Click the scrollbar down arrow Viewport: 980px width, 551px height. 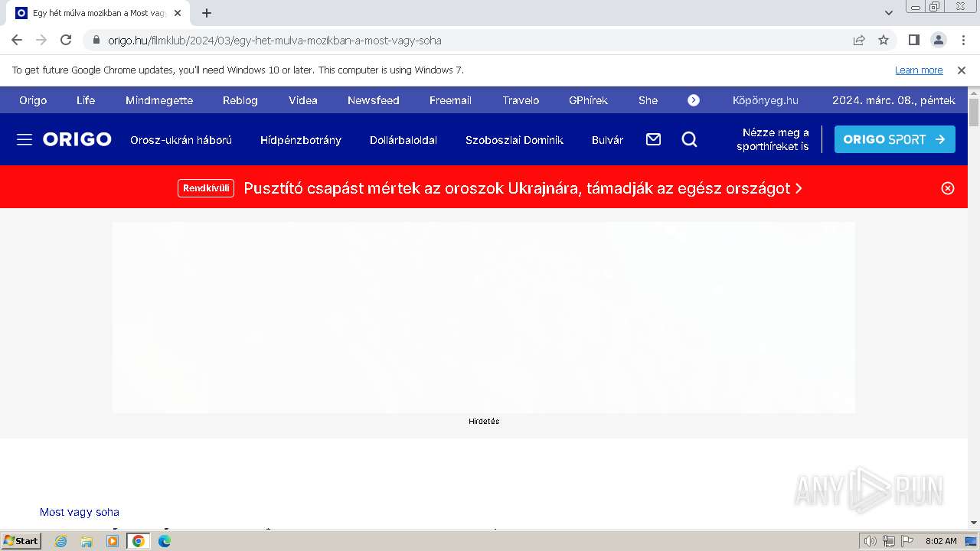(x=974, y=523)
